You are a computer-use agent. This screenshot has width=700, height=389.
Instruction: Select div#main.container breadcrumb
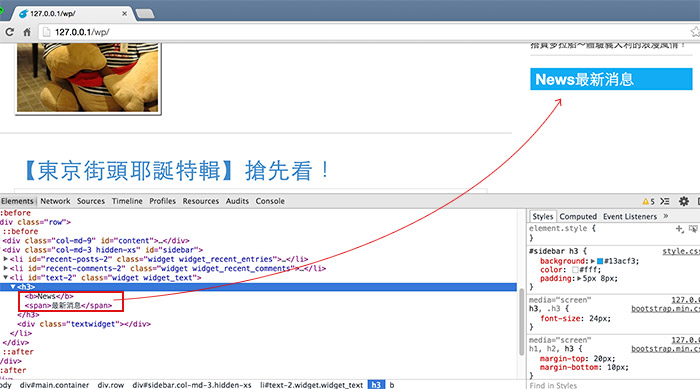54,385
